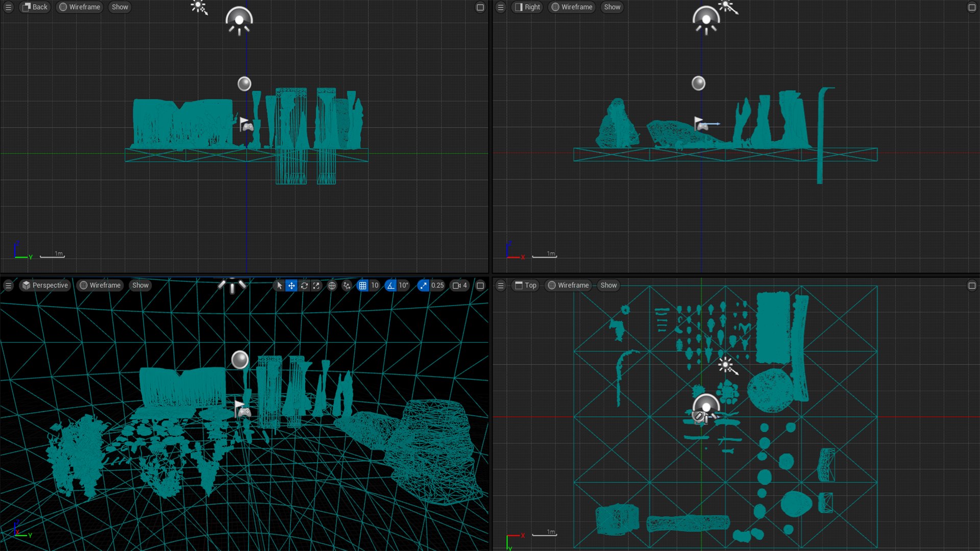Toggle scale snapping on or off
This screenshot has height=551, width=980.
tap(423, 286)
